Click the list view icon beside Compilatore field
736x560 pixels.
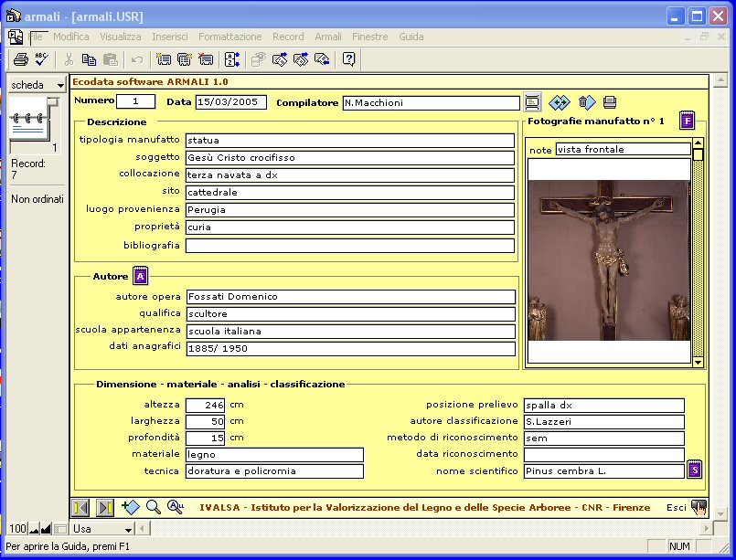532,102
